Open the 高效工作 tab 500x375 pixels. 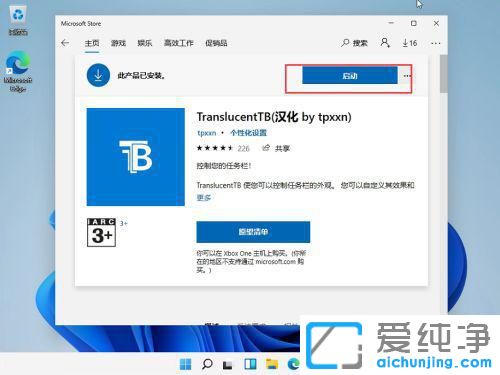(x=179, y=43)
